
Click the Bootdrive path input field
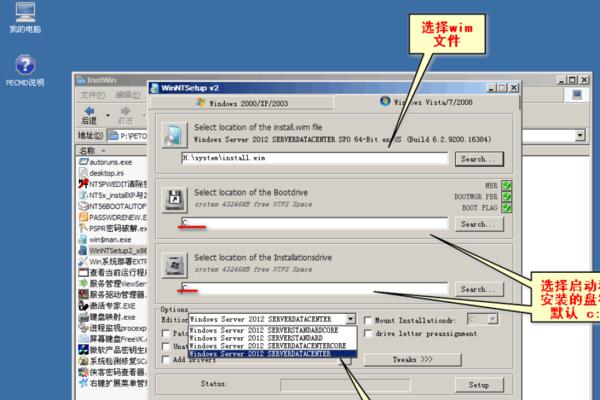(x=315, y=223)
